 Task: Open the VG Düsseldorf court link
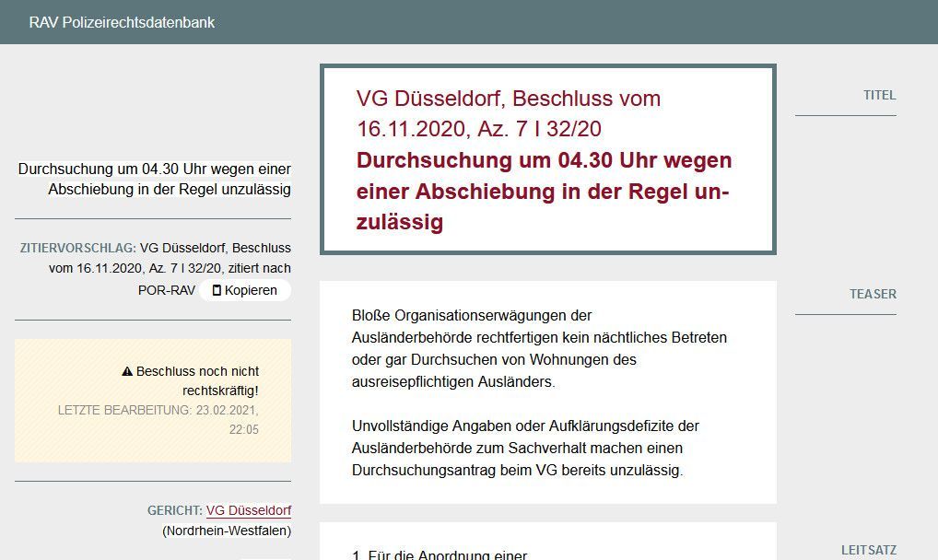pos(248,509)
